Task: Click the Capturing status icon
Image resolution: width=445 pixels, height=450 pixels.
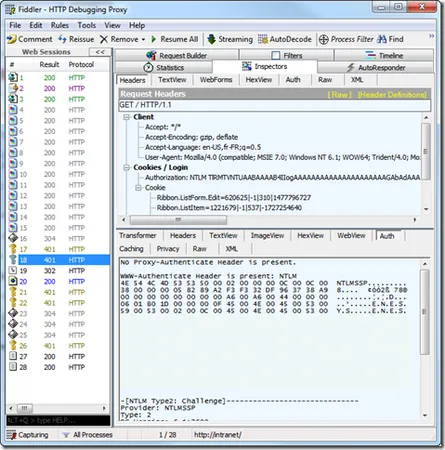Action: coord(12,435)
